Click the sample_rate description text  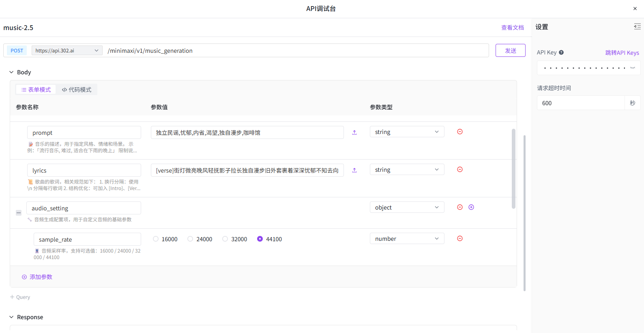click(x=87, y=254)
